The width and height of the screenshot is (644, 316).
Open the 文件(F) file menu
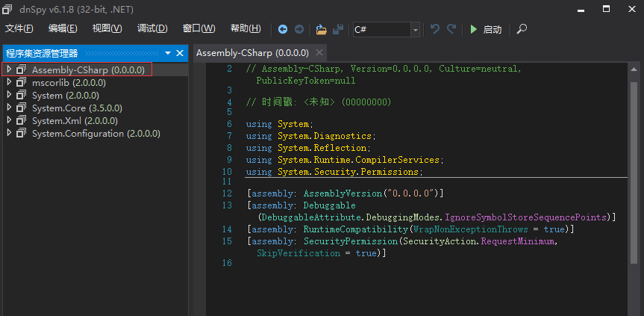19,28
